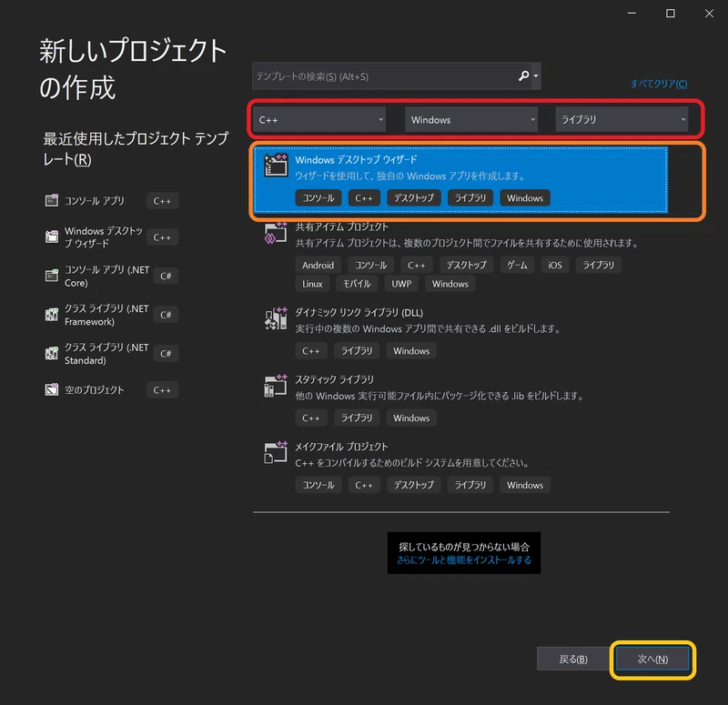Select the Windows デスクトップ ウィザード template title
Screen dimensions: 728x705
[x=356, y=160]
